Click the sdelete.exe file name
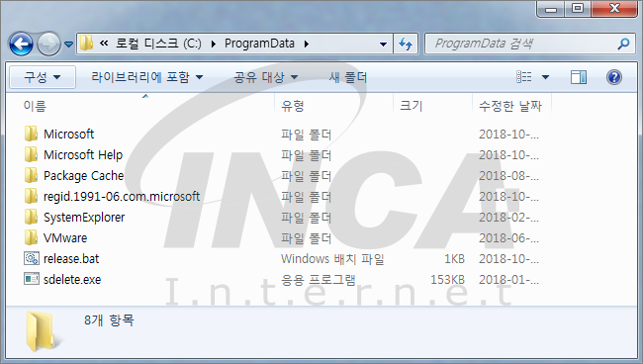 pos(72,280)
